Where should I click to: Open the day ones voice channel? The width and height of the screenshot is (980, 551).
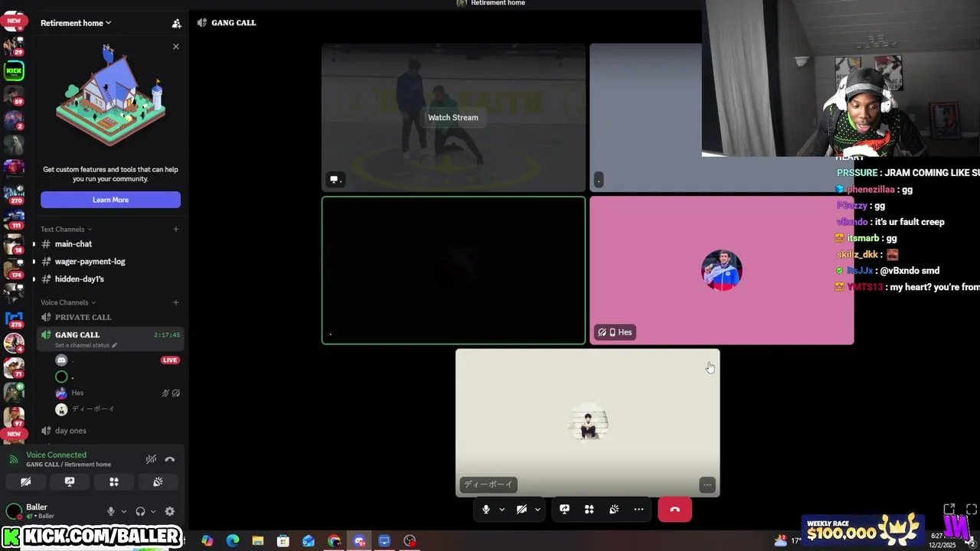click(110, 431)
